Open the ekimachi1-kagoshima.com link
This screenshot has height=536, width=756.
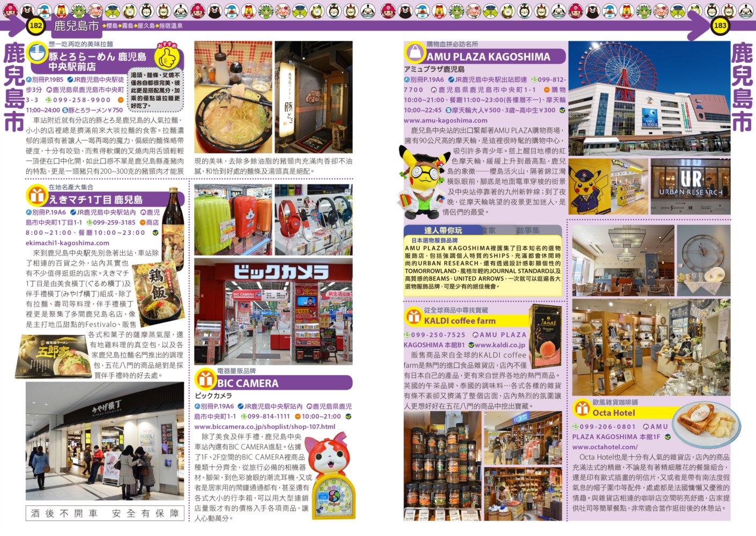coord(68,243)
